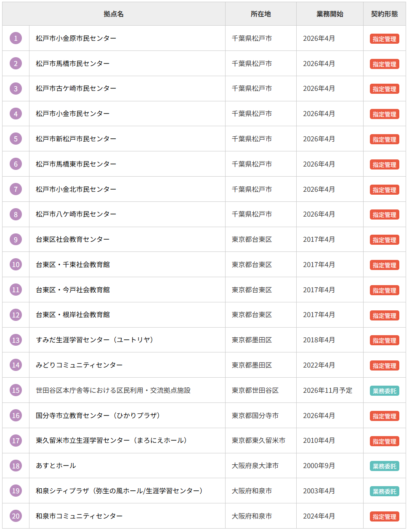Click the number 13 circle badge
The height and width of the screenshot is (532, 409).
click(x=16, y=340)
